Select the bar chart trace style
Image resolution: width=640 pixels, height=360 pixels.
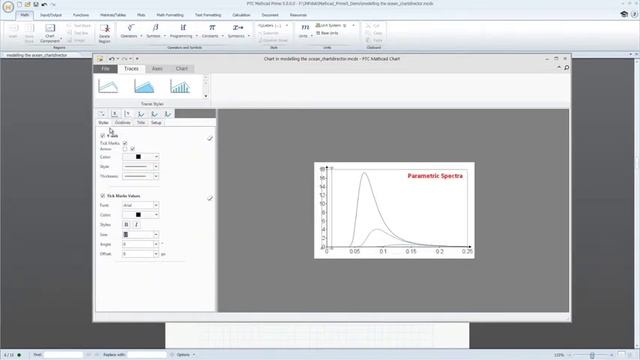pyautogui.click(x=180, y=86)
